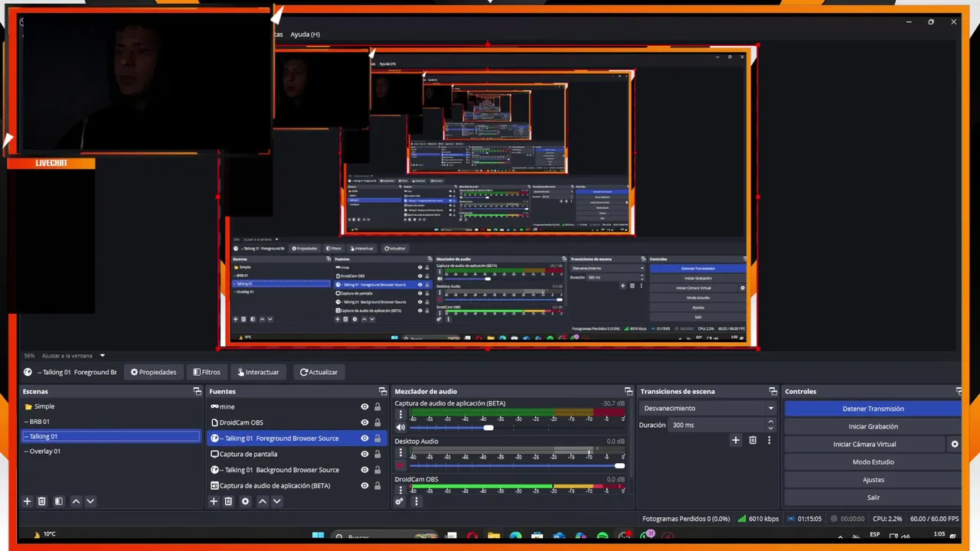Open virtual camera settings gear
The width and height of the screenshot is (980, 551).
(955, 444)
